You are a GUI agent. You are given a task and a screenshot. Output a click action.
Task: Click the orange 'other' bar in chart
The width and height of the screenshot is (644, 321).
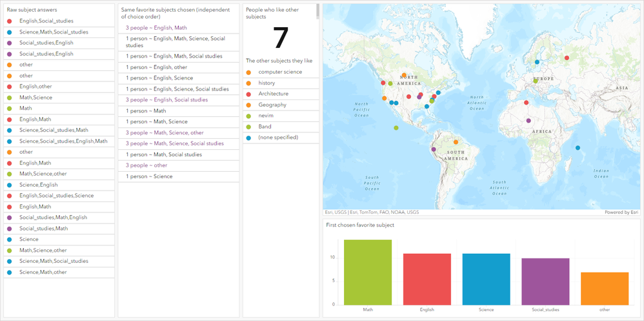(605, 289)
